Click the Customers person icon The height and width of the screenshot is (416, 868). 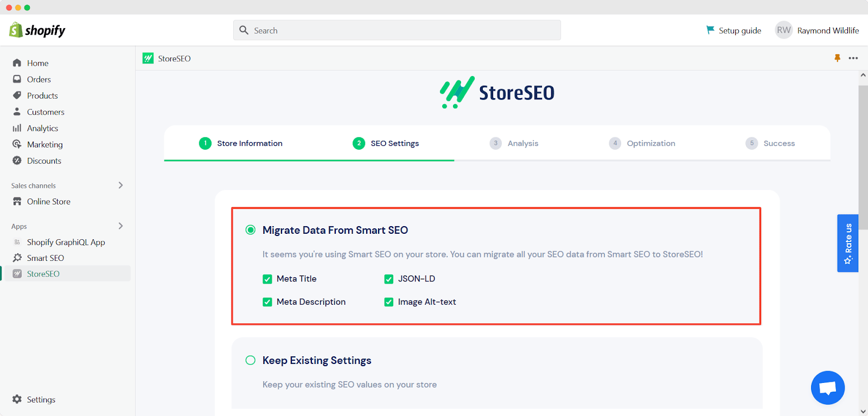[x=17, y=112]
